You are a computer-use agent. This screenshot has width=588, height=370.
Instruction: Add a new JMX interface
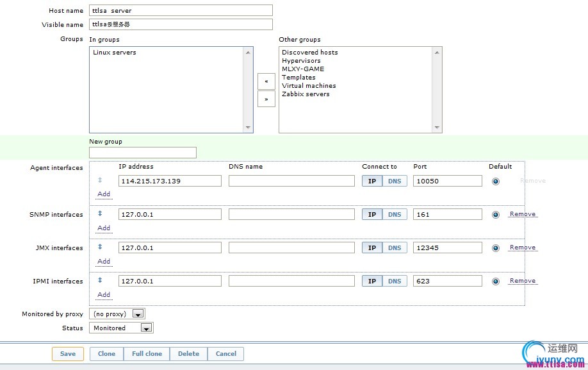104,261
